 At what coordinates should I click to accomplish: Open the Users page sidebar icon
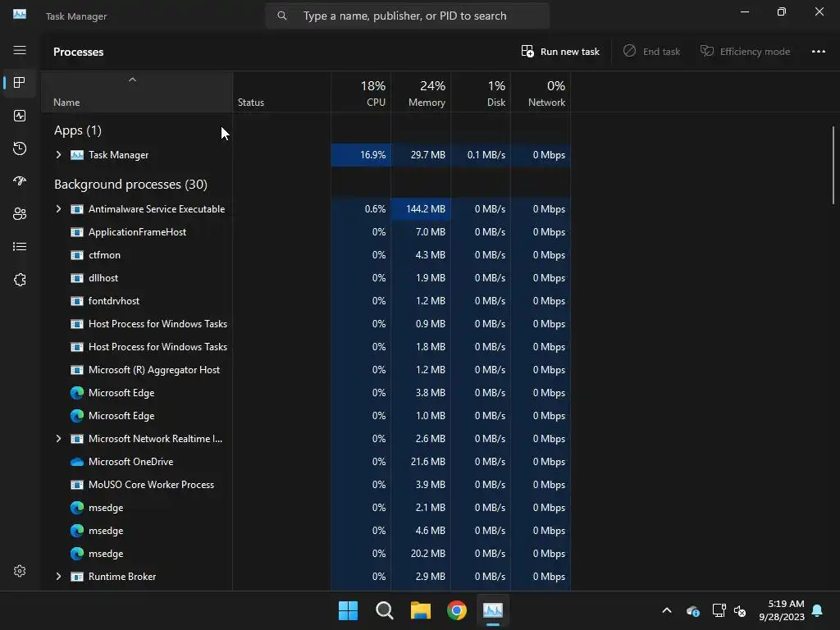(x=20, y=214)
